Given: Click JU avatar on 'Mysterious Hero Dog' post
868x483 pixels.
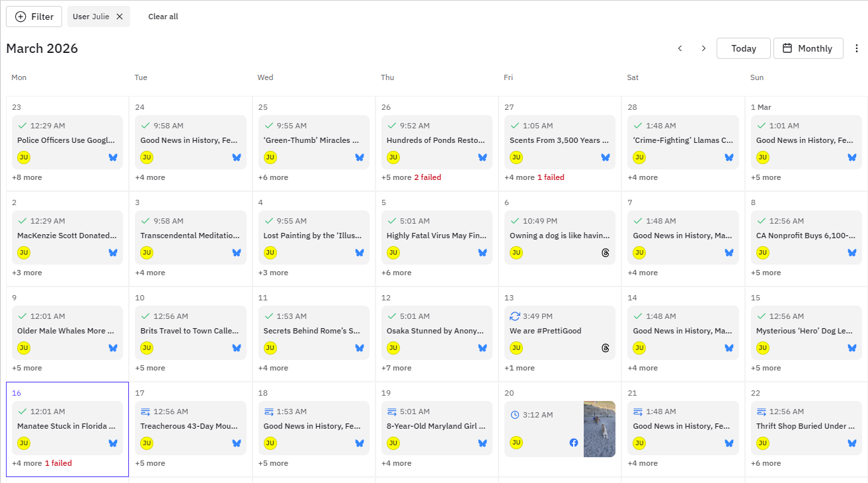Looking at the screenshot, I should (x=763, y=348).
